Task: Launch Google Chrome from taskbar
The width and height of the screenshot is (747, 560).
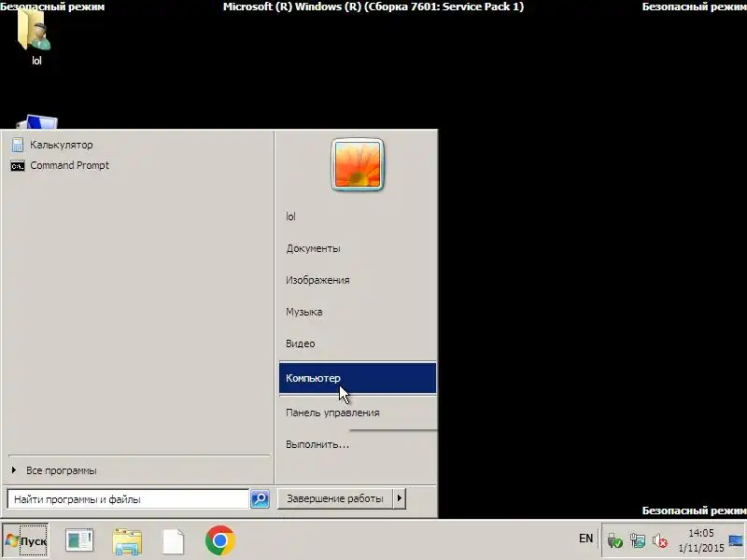Action: tap(220, 540)
